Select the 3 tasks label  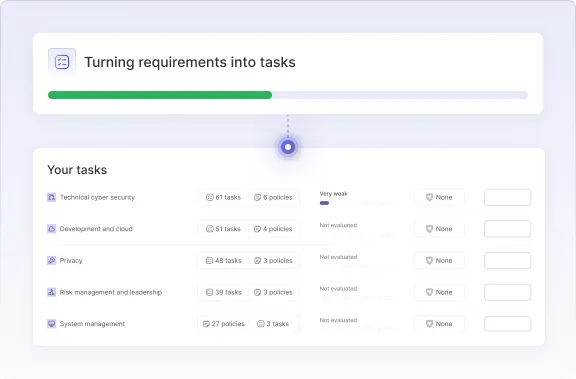pyautogui.click(x=278, y=324)
